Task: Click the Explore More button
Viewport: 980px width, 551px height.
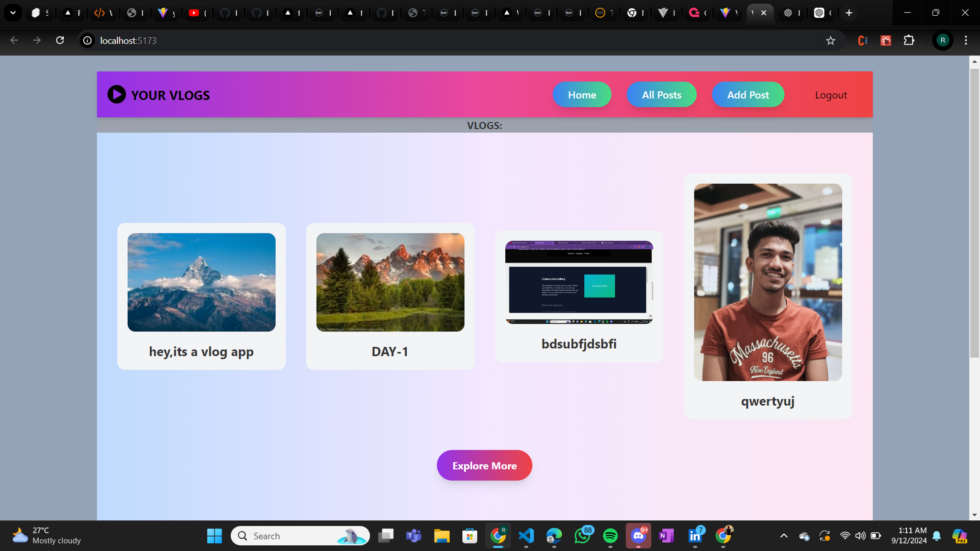Action: pos(485,465)
